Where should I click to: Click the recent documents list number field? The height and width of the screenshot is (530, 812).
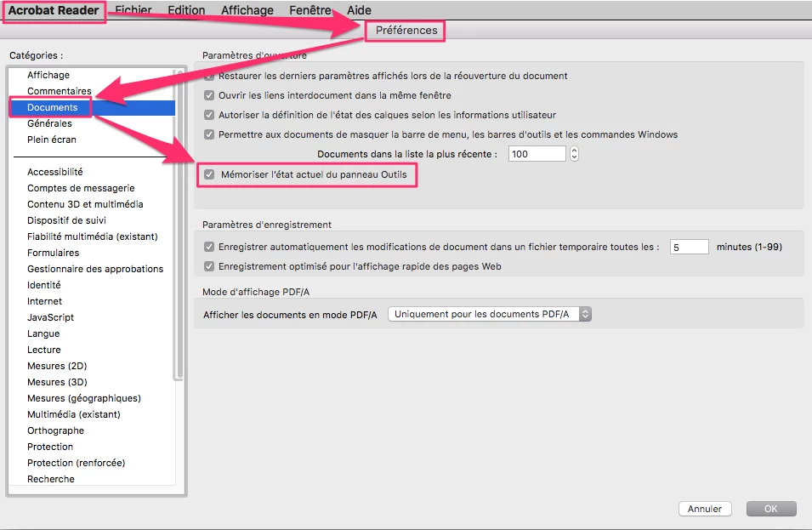[x=537, y=154]
